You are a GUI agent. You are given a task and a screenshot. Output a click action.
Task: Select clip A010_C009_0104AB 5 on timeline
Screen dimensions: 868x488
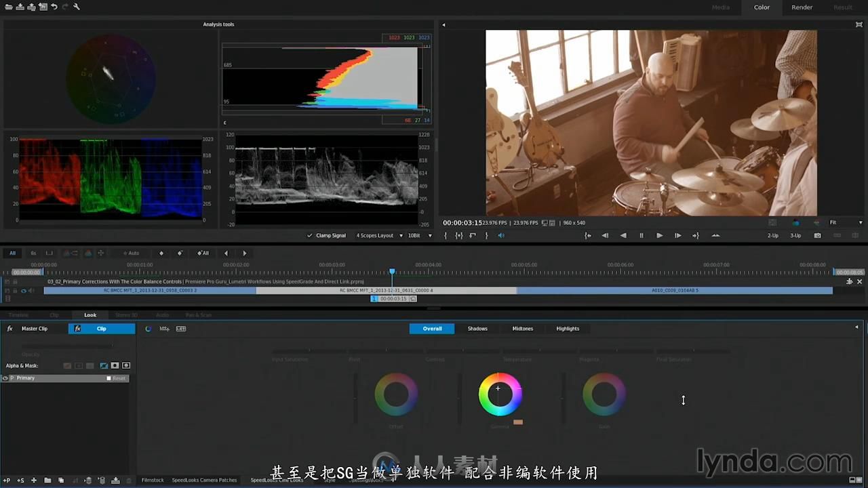point(675,290)
